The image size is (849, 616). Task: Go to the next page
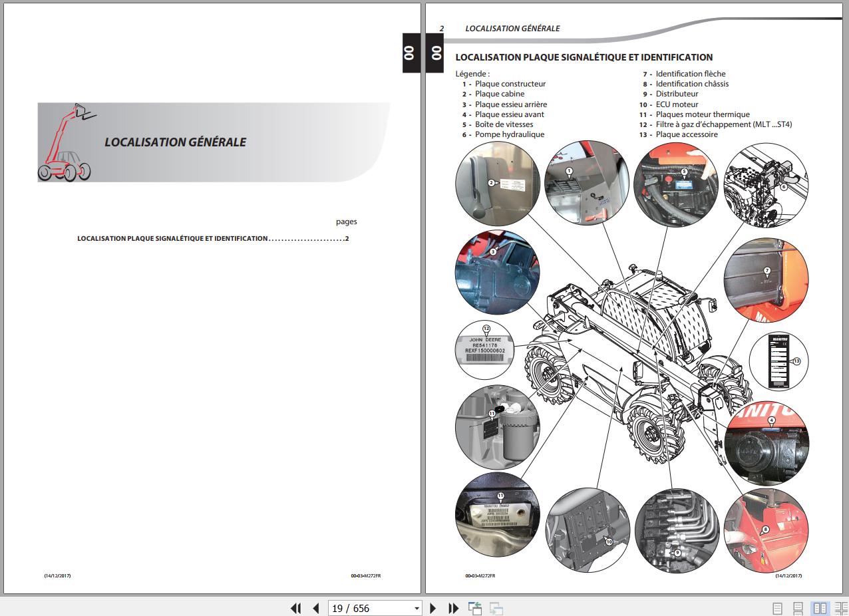(x=433, y=608)
